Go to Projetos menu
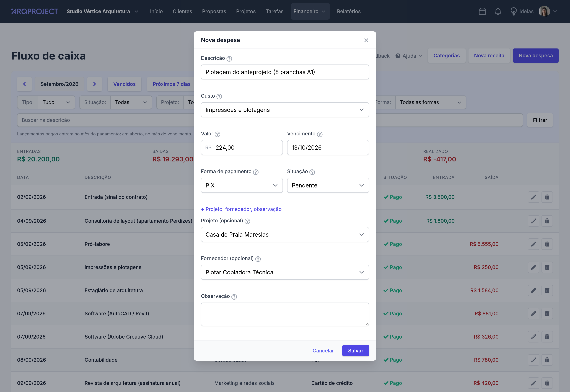Screen dimensions: 570x392 click(x=246, y=12)
